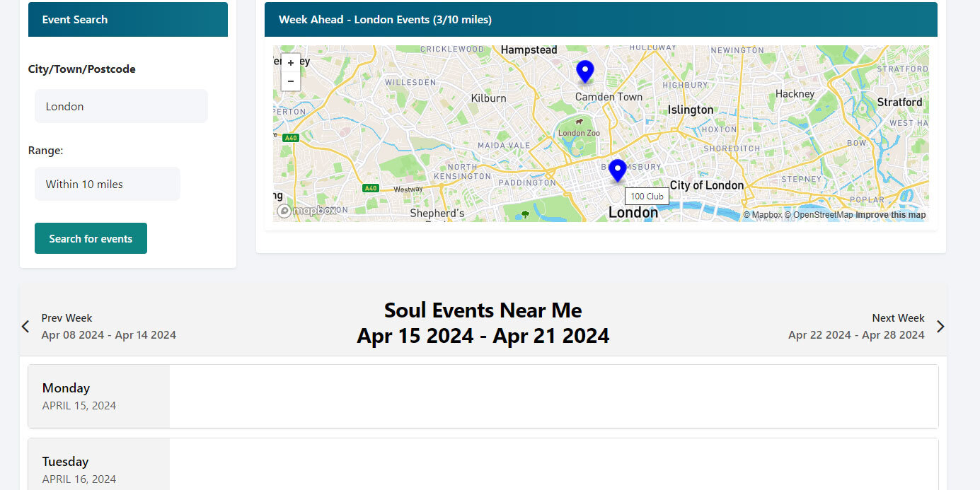This screenshot has height=490, width=980.
Task: Click the City/Town/Postcode input field
Action: (x=121, y=106)
